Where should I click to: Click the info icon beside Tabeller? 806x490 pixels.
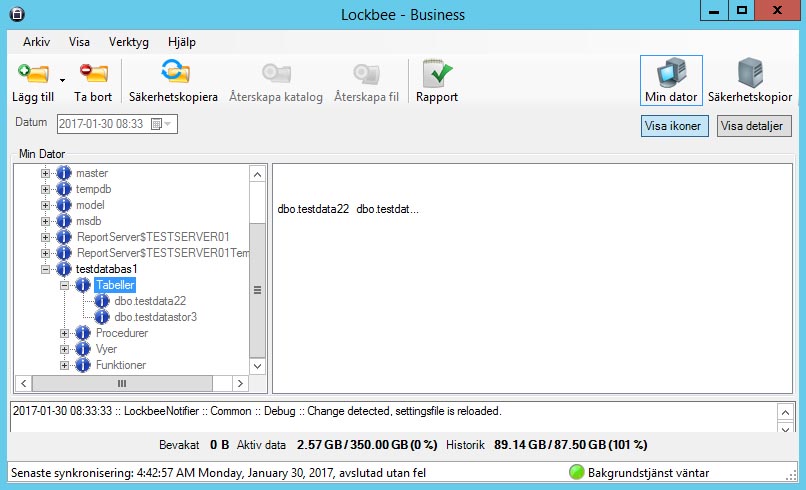coord(83,285)
